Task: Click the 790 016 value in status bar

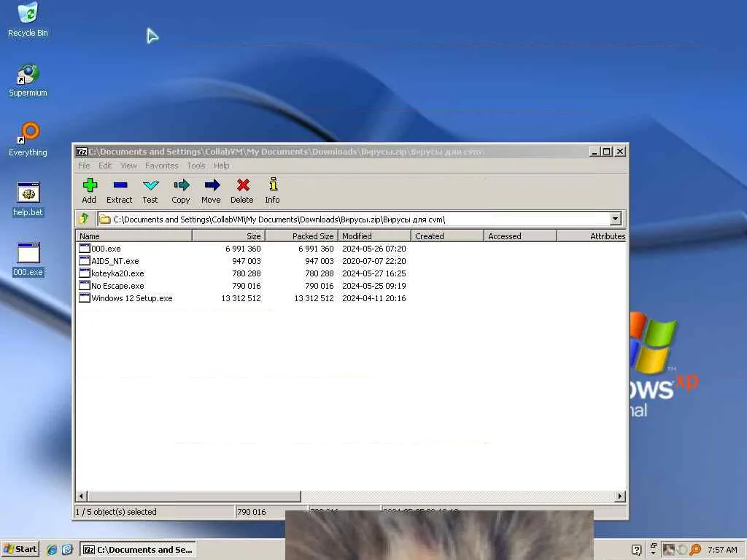Action: pos(252,511)
